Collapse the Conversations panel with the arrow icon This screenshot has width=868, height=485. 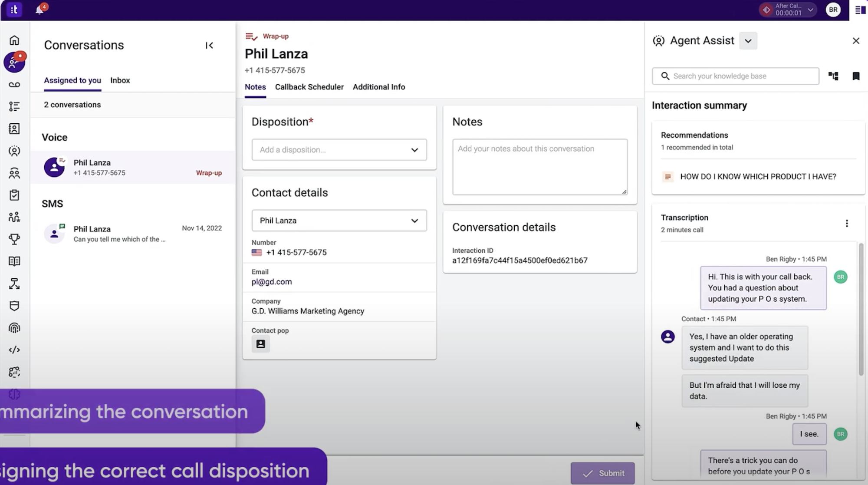(209, 45)
